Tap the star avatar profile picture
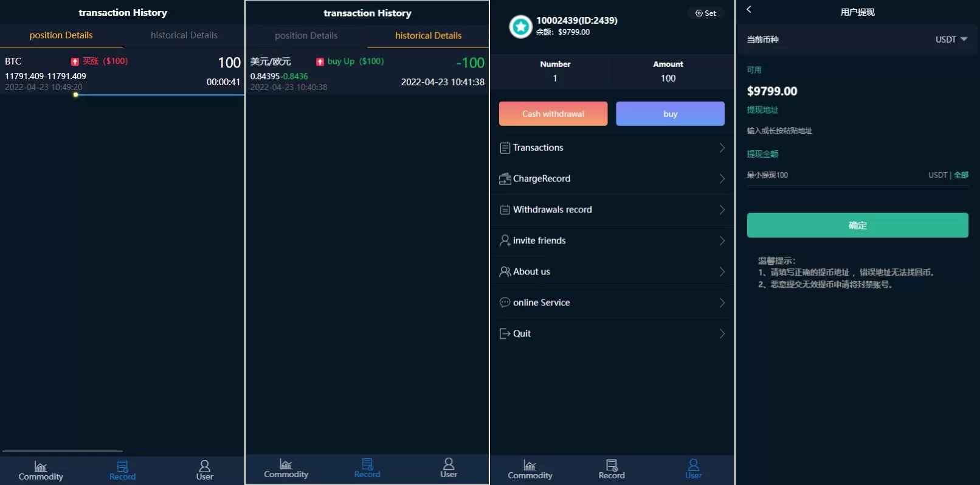This screenshot has width=980, height=485. coord(520,26)
